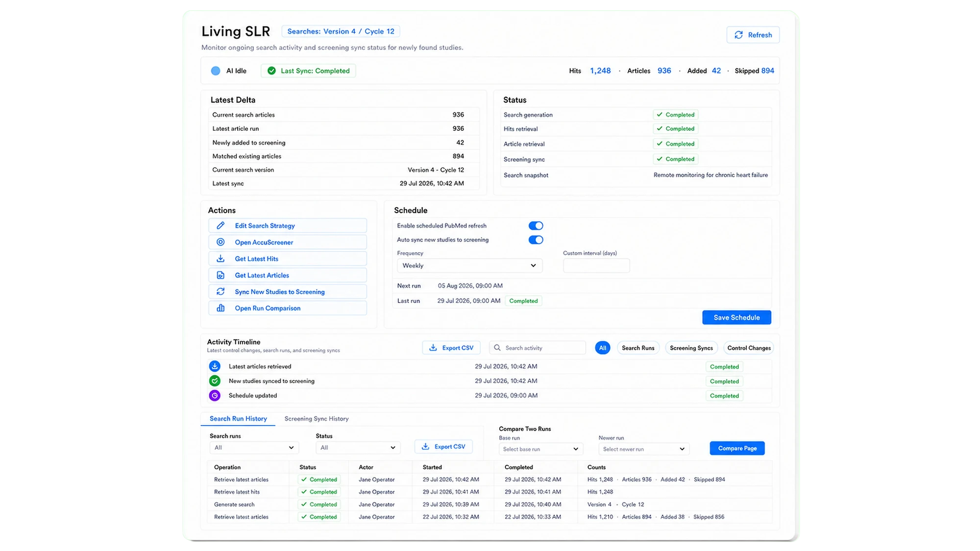Click the Search Run History Export CSV download icon
Viewport: 980px width, 551px height.
(x=425, y=447)
